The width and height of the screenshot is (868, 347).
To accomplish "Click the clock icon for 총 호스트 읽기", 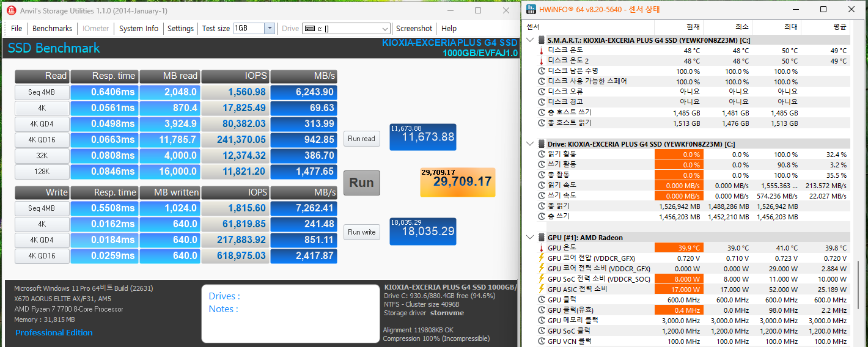I will click(541, 123).
